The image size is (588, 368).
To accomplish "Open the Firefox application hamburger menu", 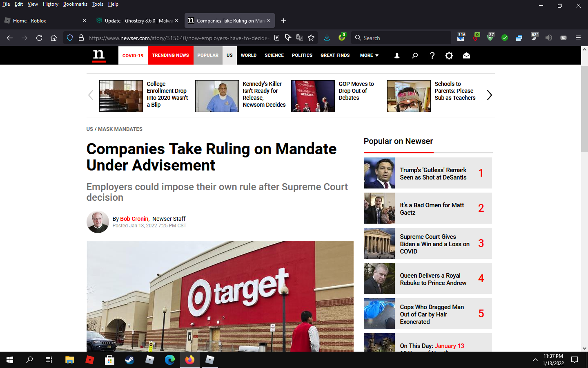I will point(578,38).
